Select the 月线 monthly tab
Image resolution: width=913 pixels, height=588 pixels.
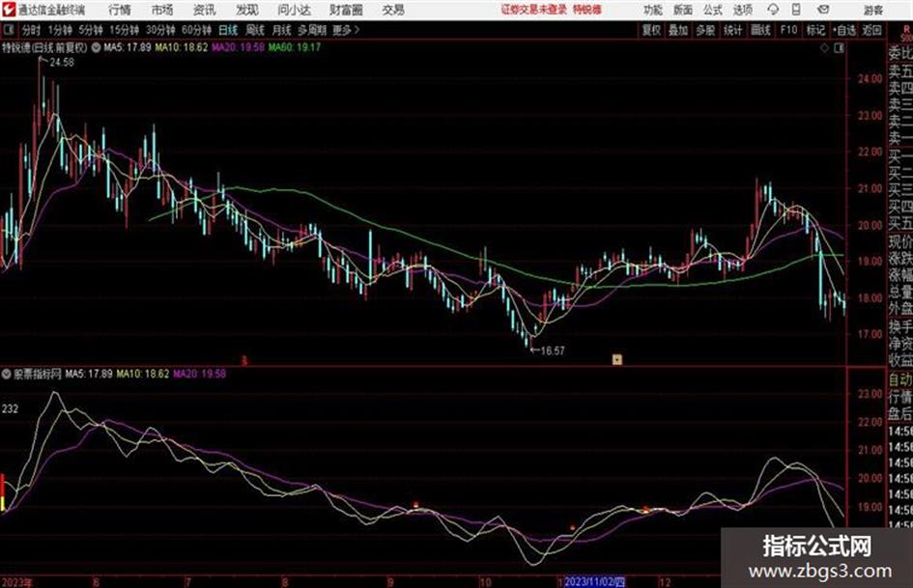pyautogui.click(x=281, y=30)
